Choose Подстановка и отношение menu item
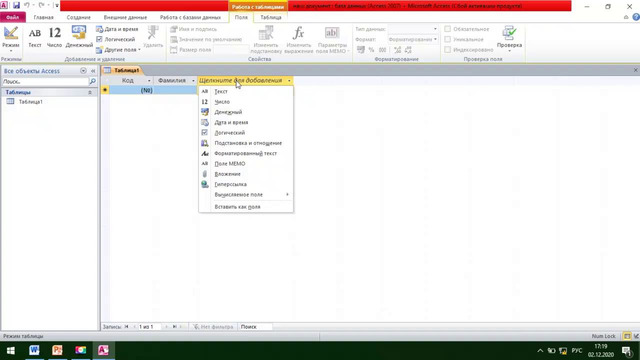The image size is (640, 360). (246, 143)
